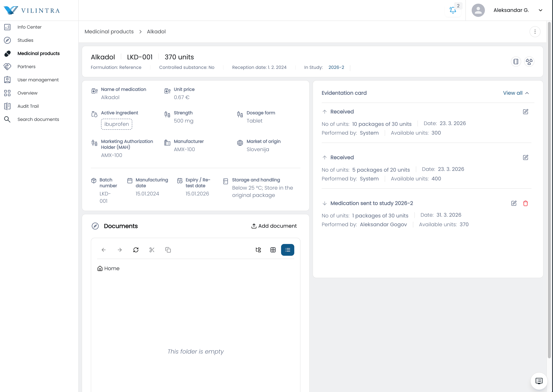Viewport: 553px width, 392px height.
Task: Click the cut scissors icon
Action: point(152,250)
